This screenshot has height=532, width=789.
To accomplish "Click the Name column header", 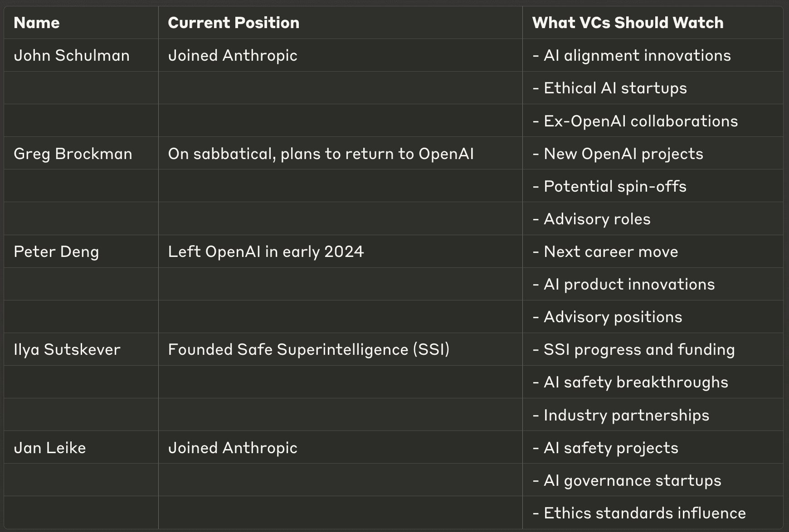I will pos(81,23).
